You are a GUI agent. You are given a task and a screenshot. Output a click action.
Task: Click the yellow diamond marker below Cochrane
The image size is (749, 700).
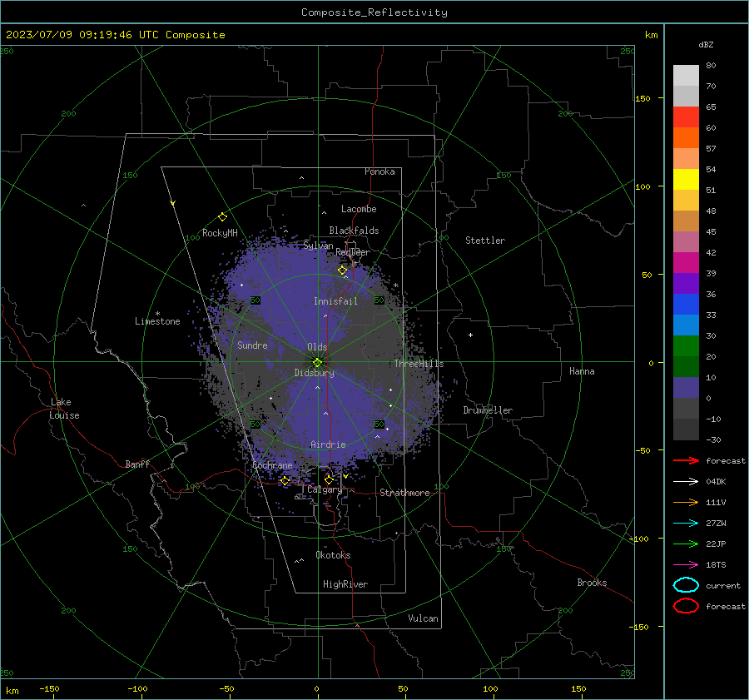[x=285, y=480]
